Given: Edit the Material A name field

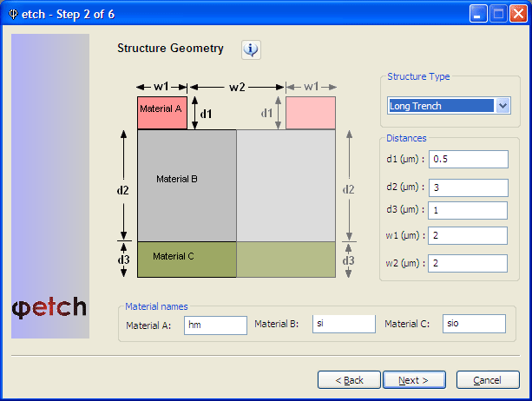Looking at the screenshot, I should pos(215,325).
